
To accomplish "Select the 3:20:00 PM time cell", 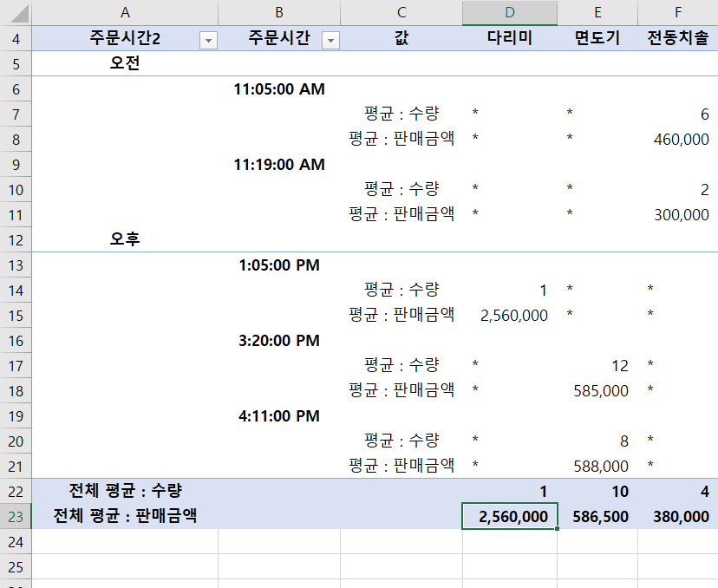I will click(279, 340).
